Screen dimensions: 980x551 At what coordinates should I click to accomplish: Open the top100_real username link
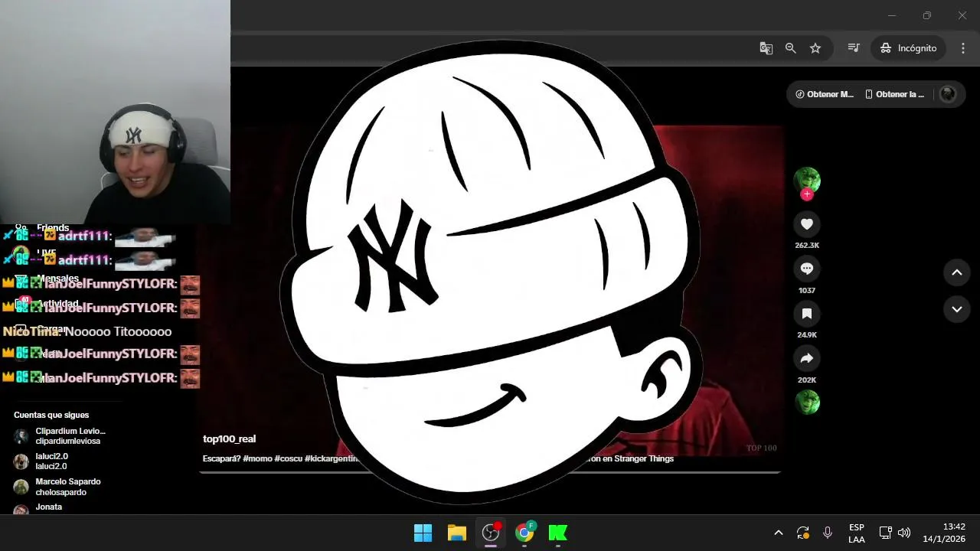pos(229,439)
